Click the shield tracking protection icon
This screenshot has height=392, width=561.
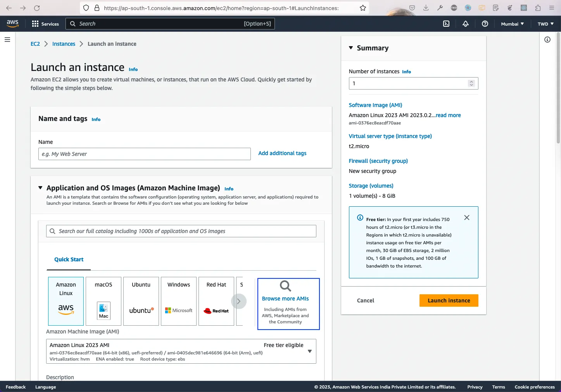(86, 8)
